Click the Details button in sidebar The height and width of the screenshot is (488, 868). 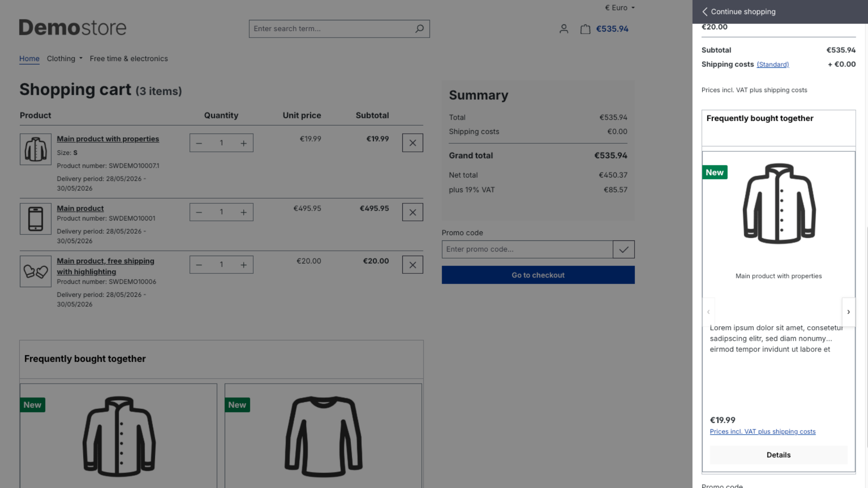tap(778, 455)
